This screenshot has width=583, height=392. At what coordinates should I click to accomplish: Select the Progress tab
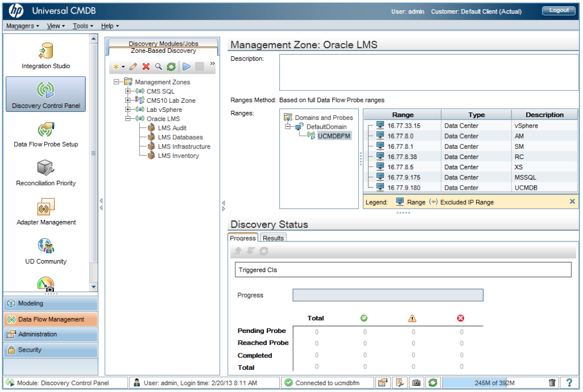[x=243, y=238]
